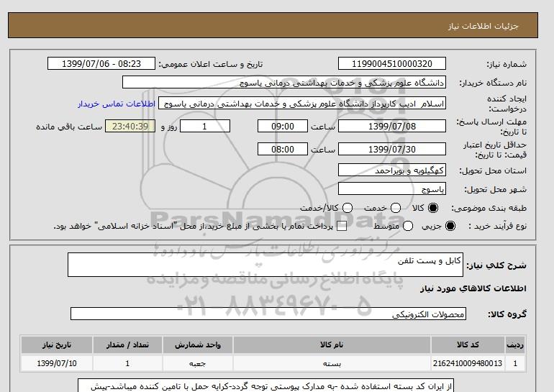This screenshot has height=392, width=554.
Task: Click the کد کالا column header
Action: [468, 345]
